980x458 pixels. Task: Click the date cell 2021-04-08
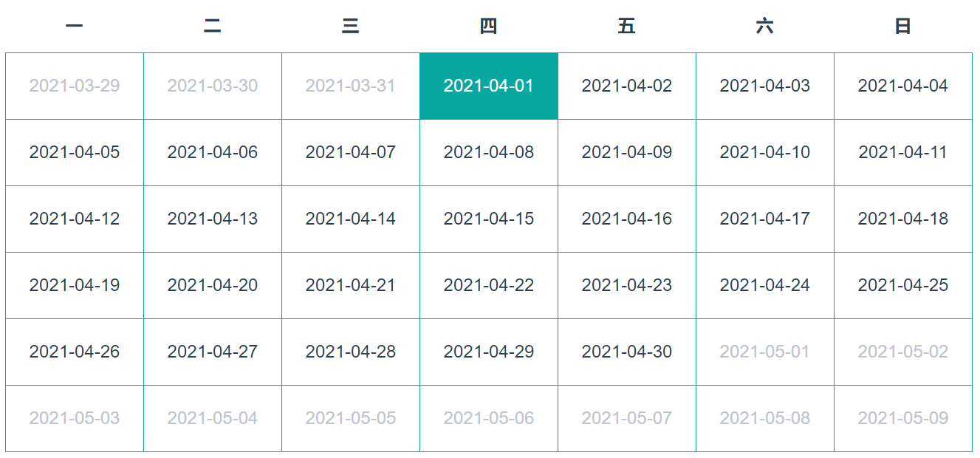point(488,152)
